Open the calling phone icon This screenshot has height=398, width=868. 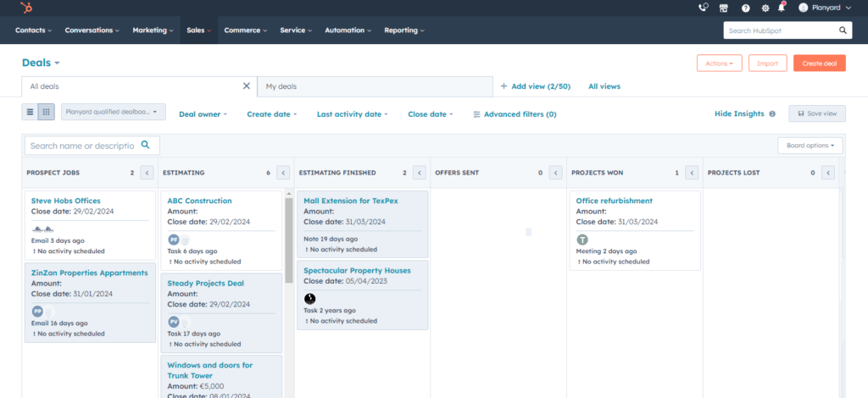(x=704, y=8)
